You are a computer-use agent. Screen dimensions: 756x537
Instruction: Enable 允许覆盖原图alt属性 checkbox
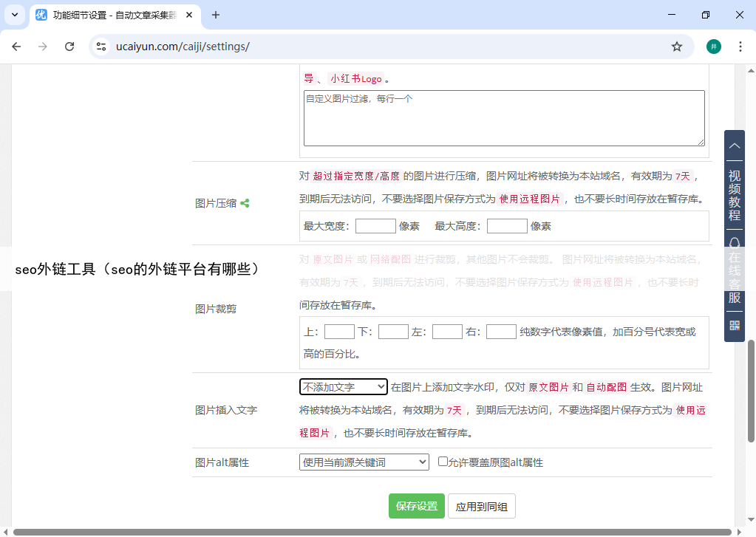[x=443, y=461]
